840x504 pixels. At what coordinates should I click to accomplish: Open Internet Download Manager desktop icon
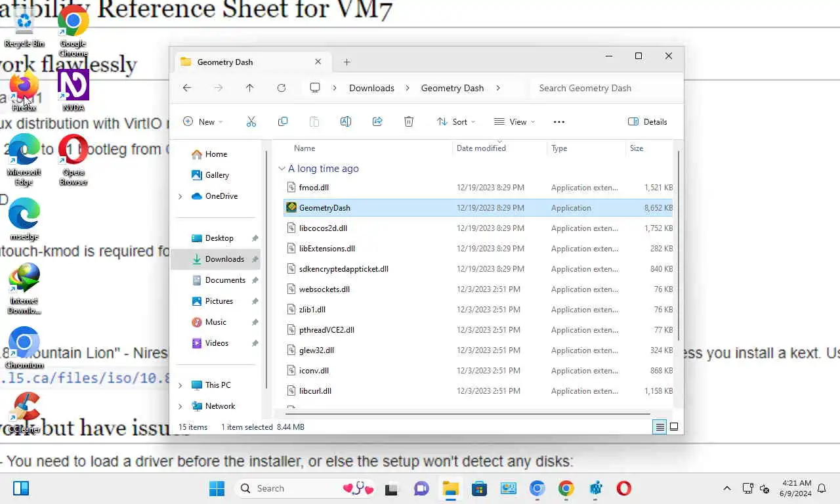tap(24, 289)
